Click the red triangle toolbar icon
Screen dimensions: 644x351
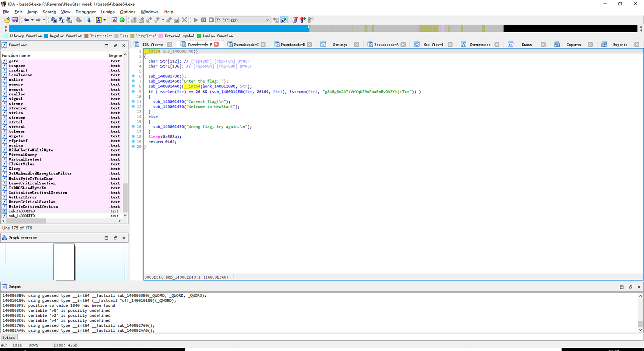[114, 20]
